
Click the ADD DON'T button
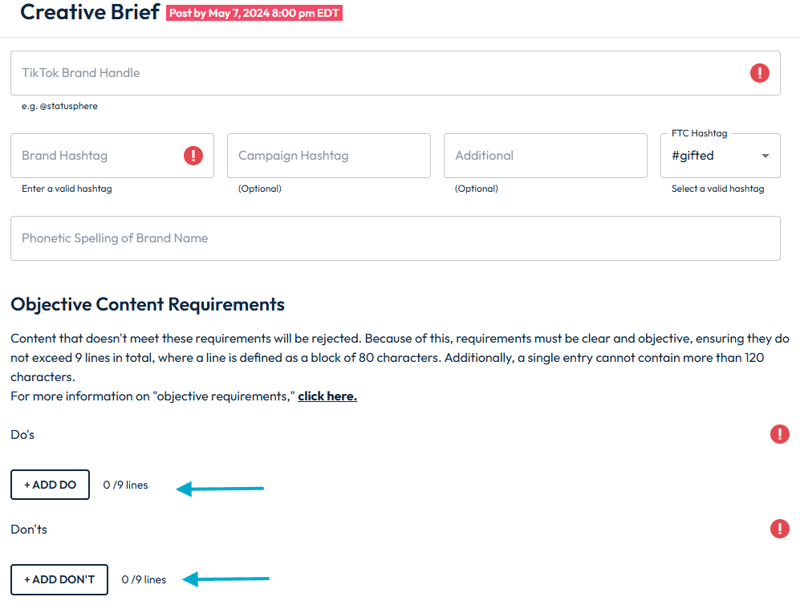pyautogui.click(x=59, y=579)
